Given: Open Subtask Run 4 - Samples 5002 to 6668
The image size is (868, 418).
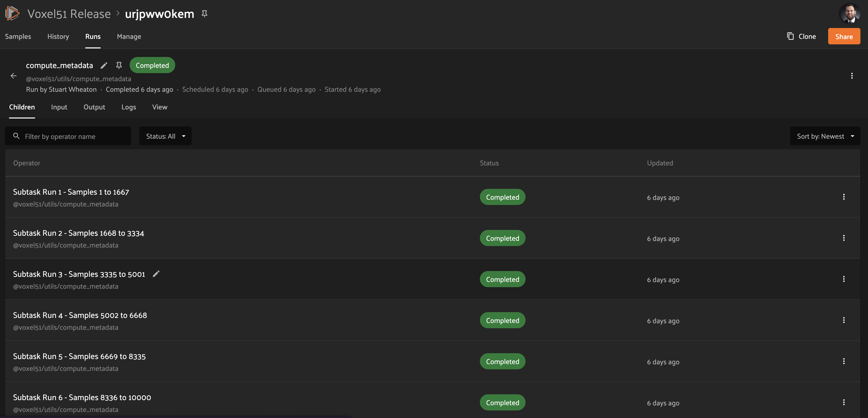Looking at the screenshot, I should (x=80, y=315).
